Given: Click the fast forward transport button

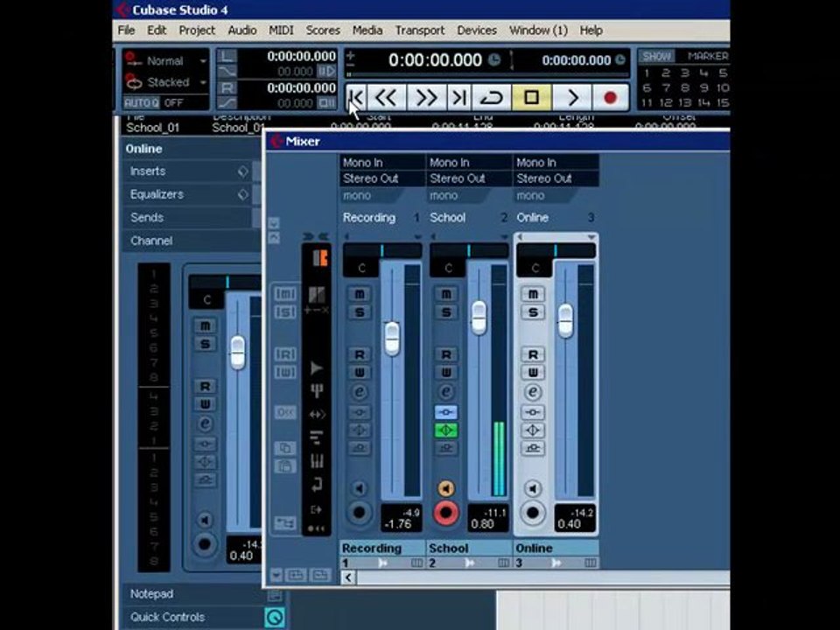Looking at the screenshot, I should tap(426, 97).
